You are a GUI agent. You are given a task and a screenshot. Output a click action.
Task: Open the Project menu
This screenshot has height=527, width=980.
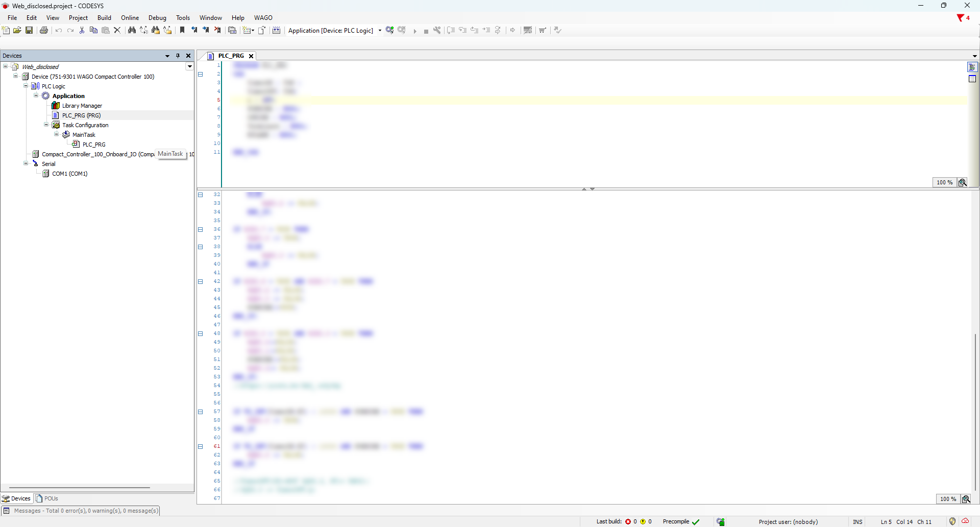coord(79,17)
